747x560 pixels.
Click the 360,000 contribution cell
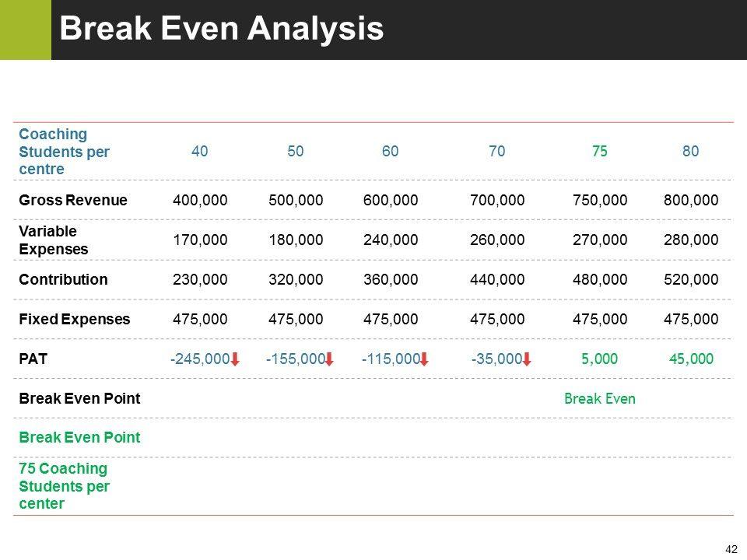click(x=391, y=279)
